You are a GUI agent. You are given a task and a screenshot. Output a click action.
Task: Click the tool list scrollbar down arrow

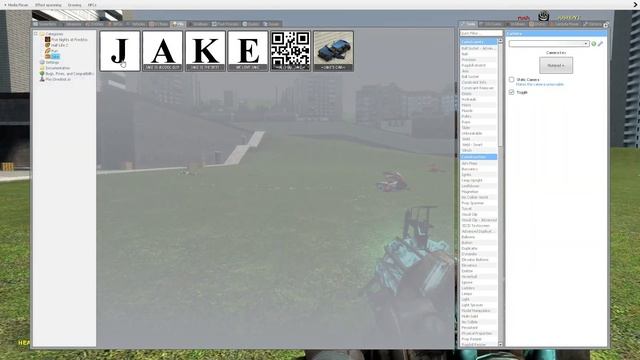pyautogui.click(x=501, y=345)
